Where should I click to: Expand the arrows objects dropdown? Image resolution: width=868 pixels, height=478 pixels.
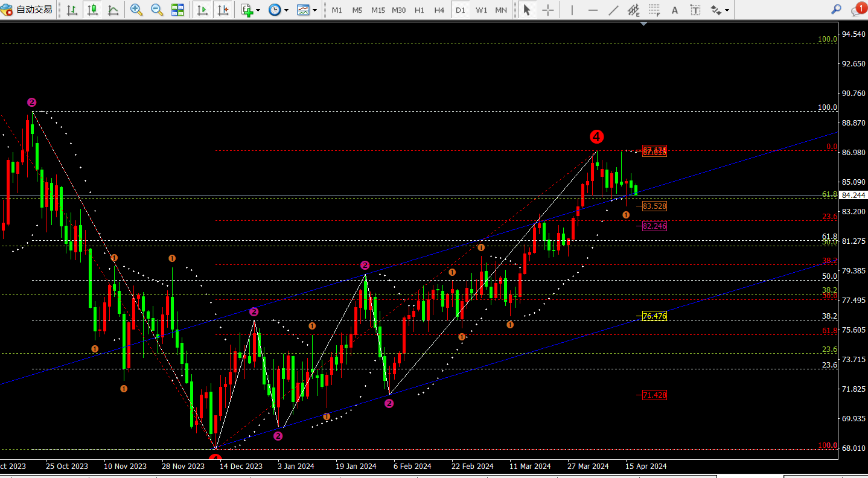[727, 10]
